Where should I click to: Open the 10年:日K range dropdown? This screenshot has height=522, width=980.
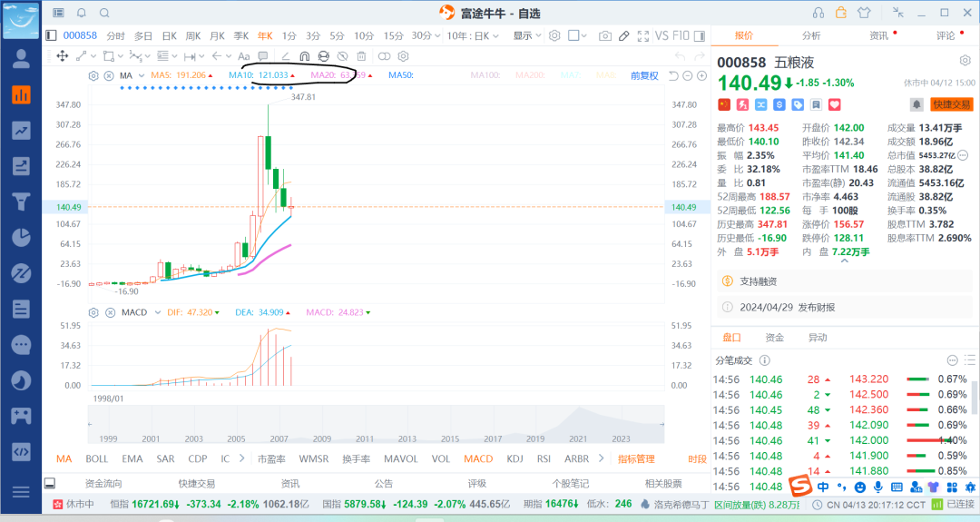(473, 36)
